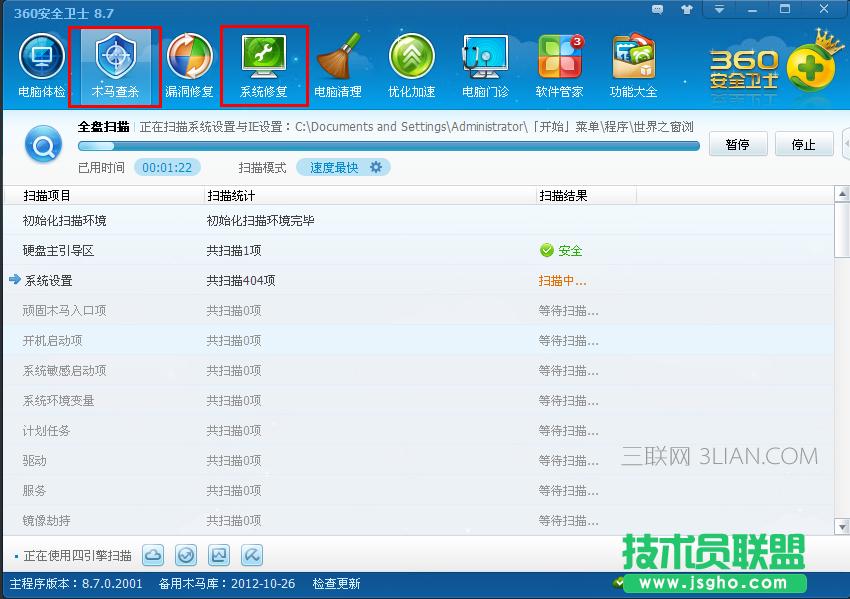Click 初始化扫描环境完毕 text
850x599 pixels.
[260, 220]
